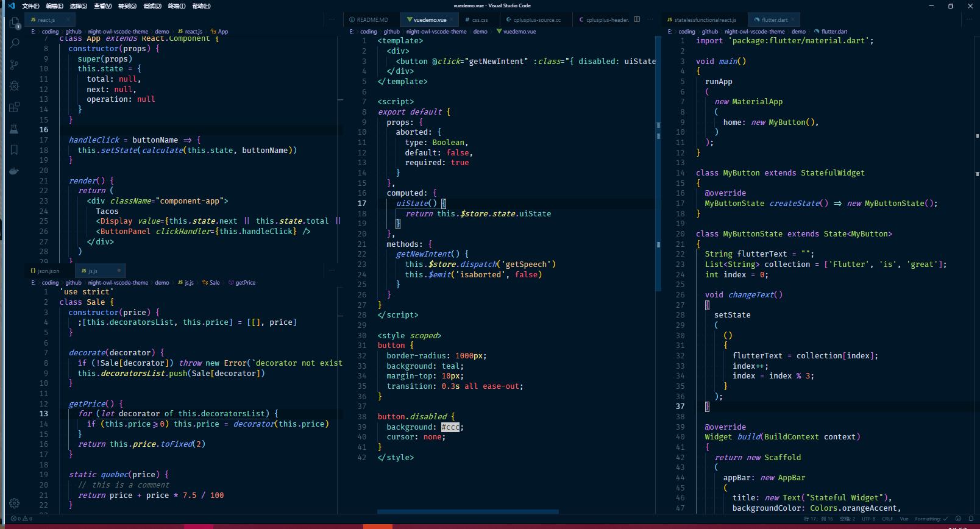Click cursor position 行 17, 列 16
The height and width of the screenshot is (529, 980).
coord(818,519)
